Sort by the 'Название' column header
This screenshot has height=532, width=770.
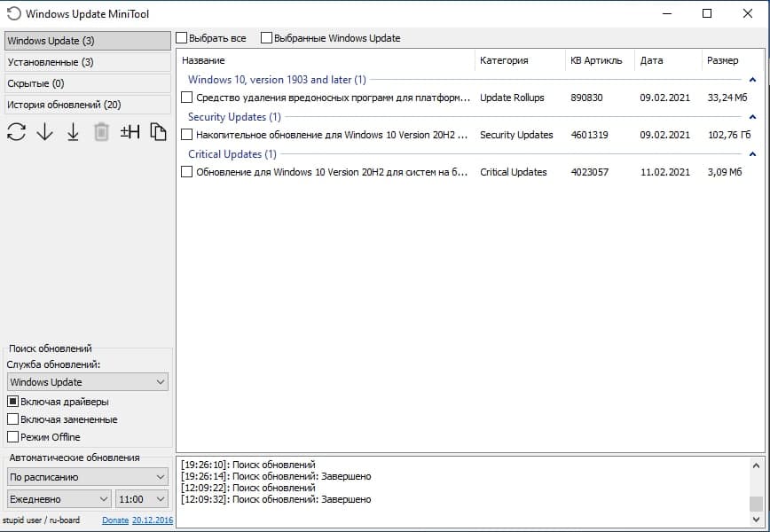coord(326,60)
